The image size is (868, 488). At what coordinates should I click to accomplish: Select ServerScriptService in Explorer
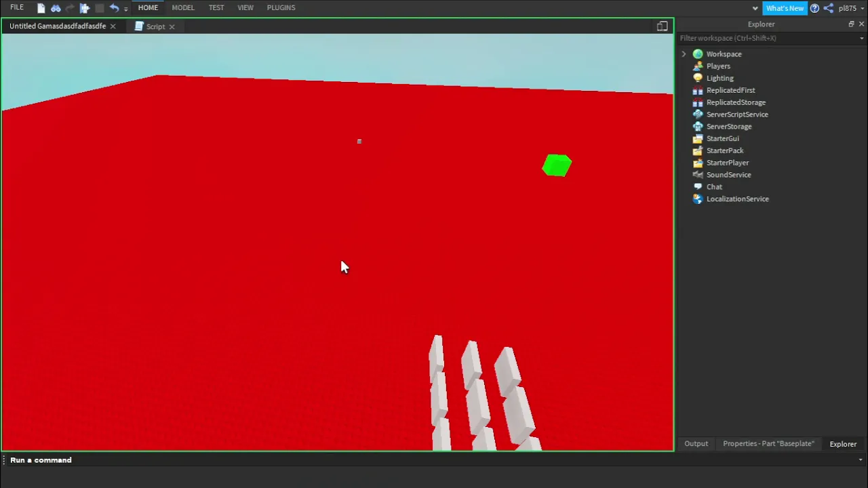click(737, 115)
